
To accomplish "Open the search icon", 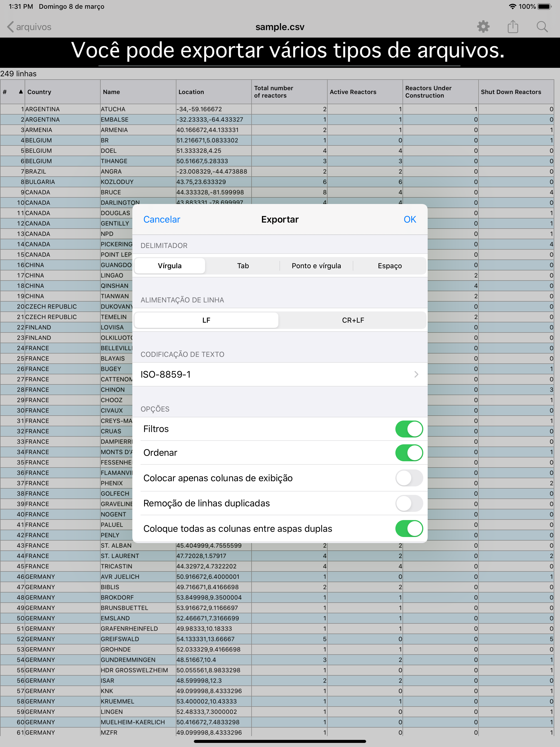I will tap(542, 27).
